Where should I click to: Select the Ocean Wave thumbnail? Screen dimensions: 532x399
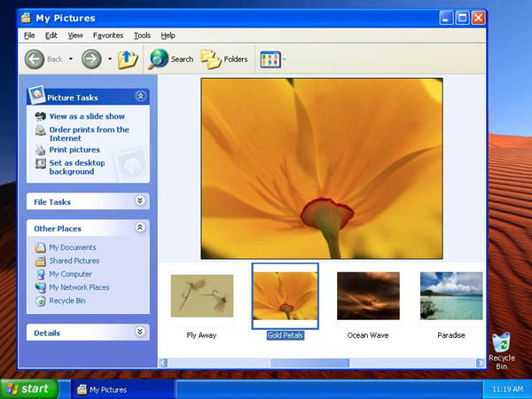(368, 296)
